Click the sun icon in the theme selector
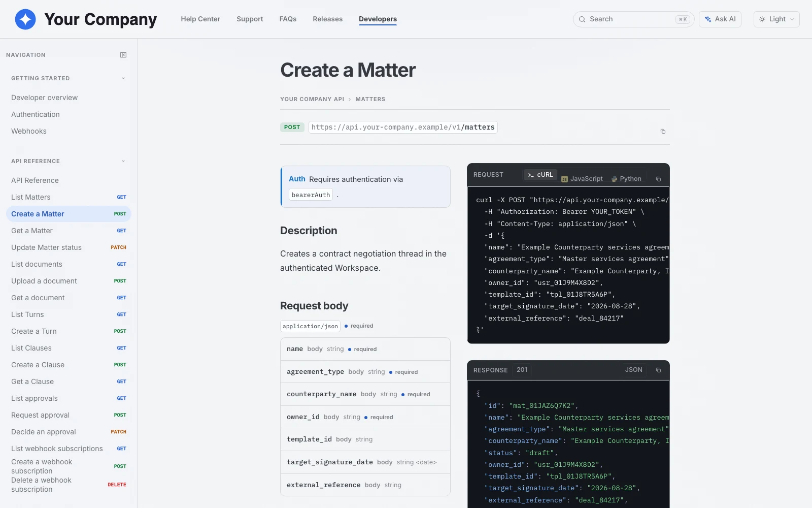The image size is (812, 508). point(762,19)
